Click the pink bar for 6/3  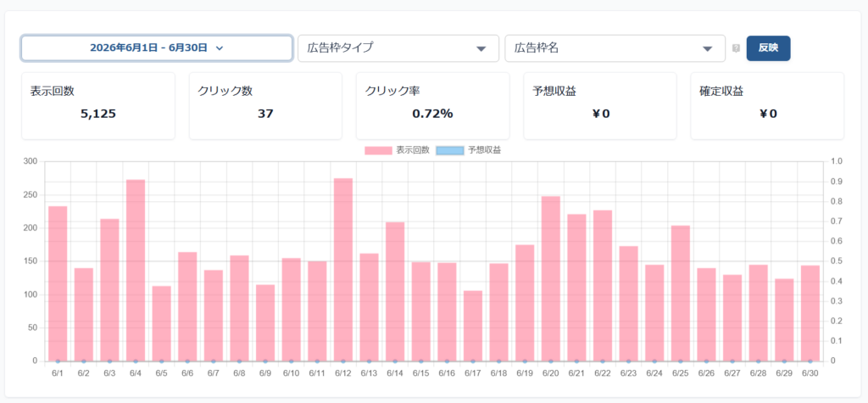(109, 290)
